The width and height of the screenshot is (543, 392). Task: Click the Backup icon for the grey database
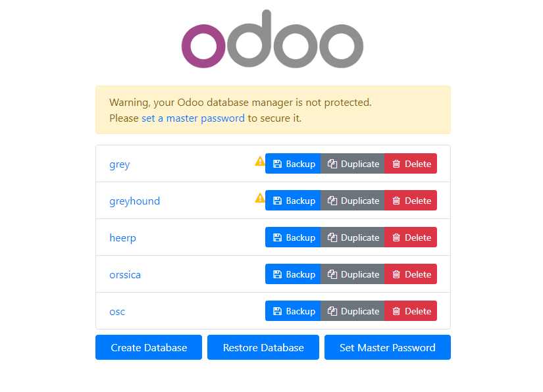(277, 164)
